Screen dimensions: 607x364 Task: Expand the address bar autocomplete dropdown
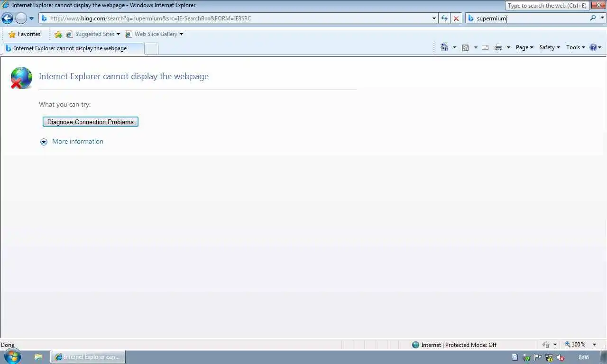pyautogui.click(x=434, y=18)
